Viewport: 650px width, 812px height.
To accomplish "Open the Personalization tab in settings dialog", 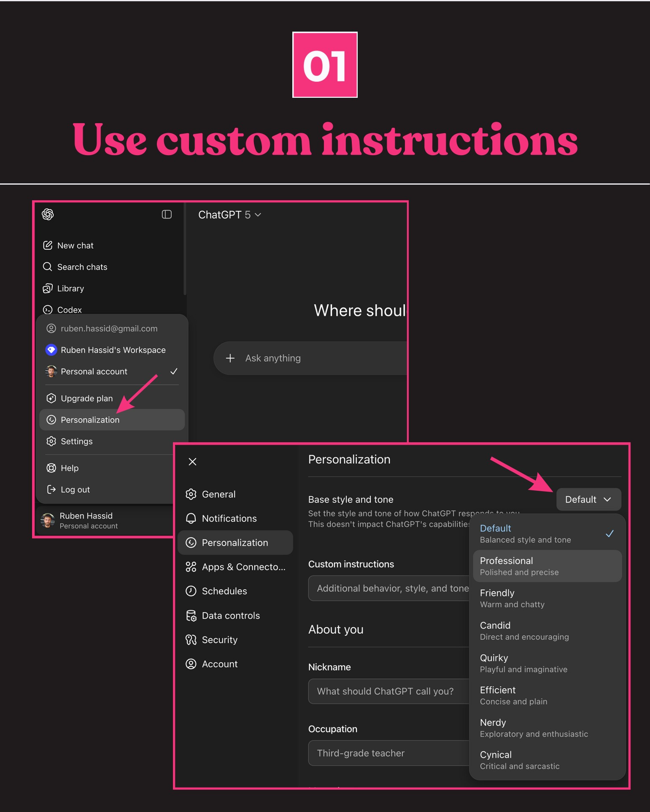I will point(235,543).
